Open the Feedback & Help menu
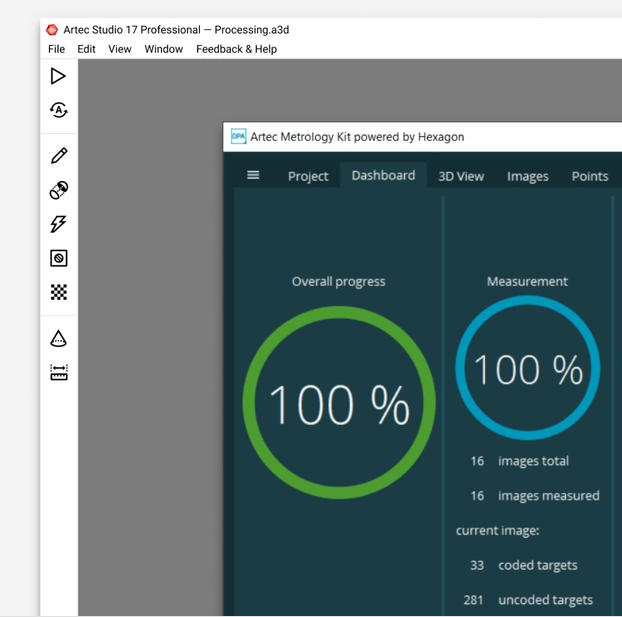622x617 pixels. click(x=236, y=49)
